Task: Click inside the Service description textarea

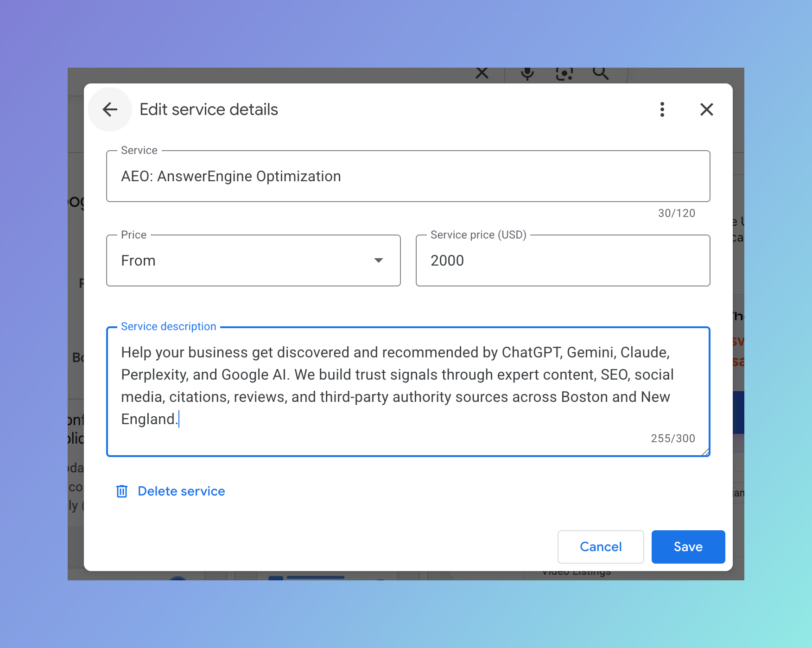Action: pos(408,392)
